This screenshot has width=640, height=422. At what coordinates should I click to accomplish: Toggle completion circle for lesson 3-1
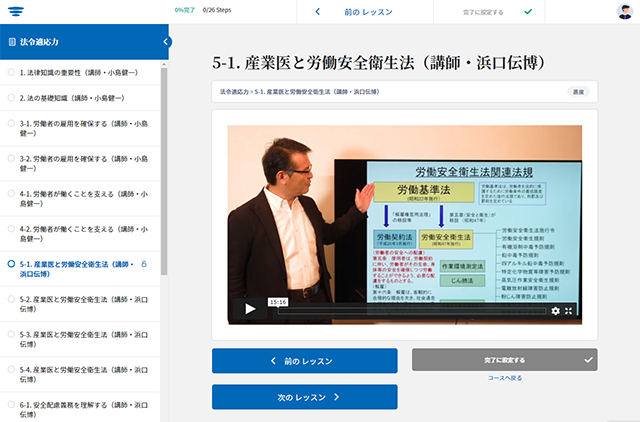(x=11, y=125)
